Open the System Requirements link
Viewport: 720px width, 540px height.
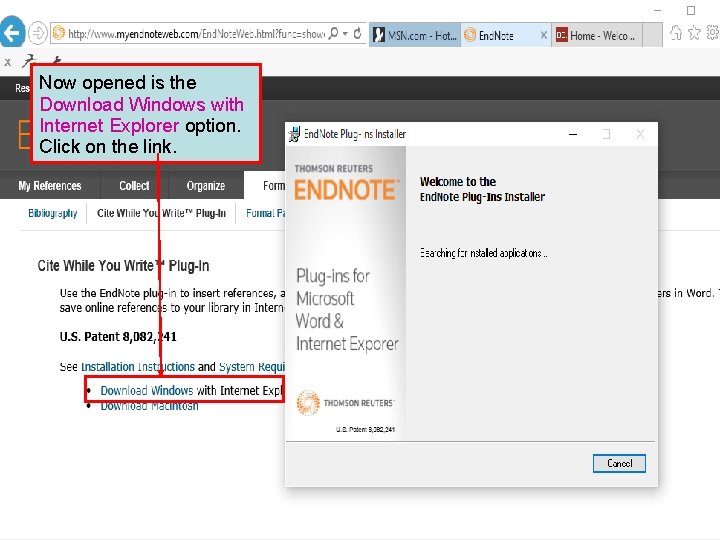[252, 367]
